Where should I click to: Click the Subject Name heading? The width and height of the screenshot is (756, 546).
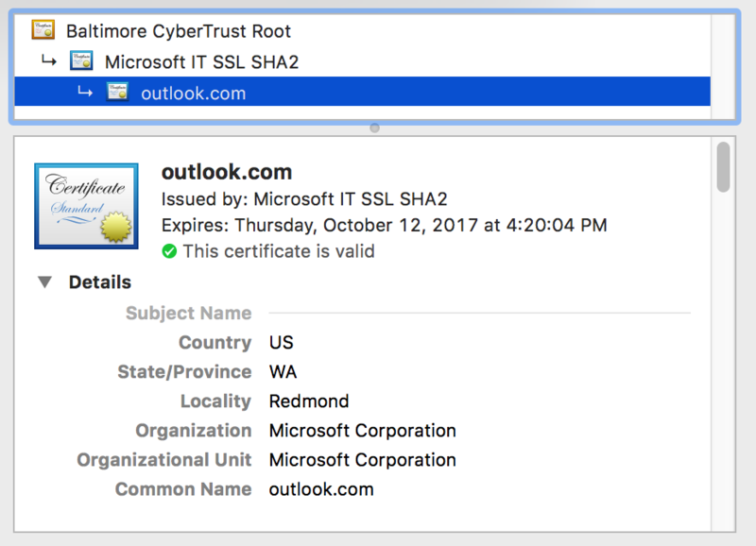tap(188, 313)
